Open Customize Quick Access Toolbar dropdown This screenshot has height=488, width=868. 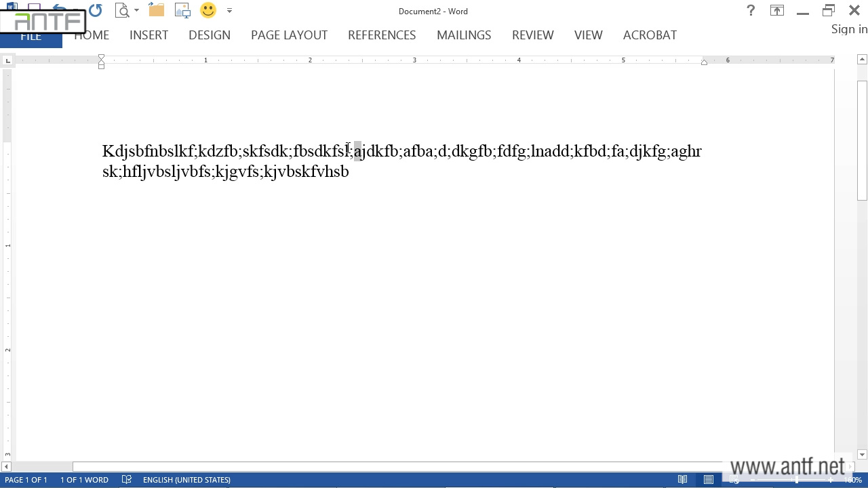pyautogui.click(x=229, y=11)
